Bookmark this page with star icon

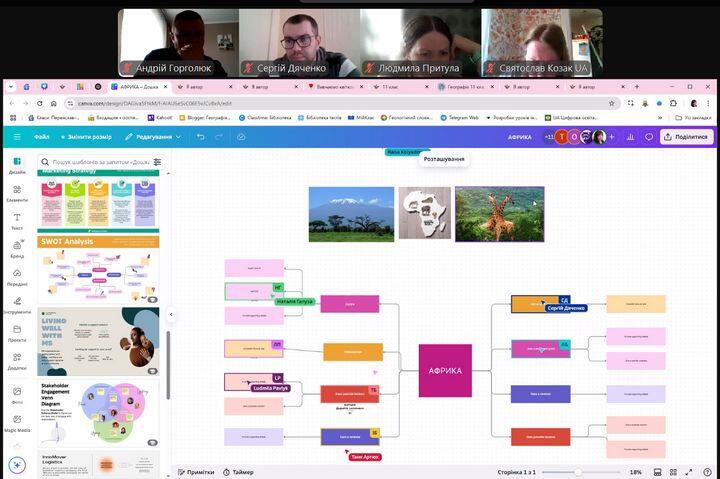pyautogui.click(x=612, y=104)
